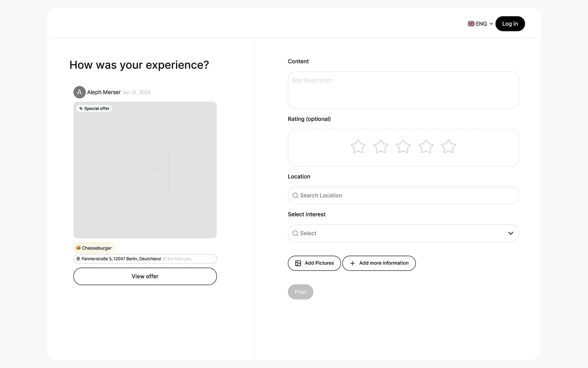Click the offer image placeholder
The width and height of the screenshot is (588, 368).
pos(145,170)
